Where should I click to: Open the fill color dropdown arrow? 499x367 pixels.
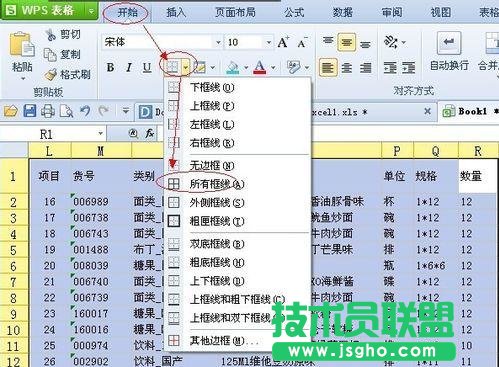pos(246,68)
